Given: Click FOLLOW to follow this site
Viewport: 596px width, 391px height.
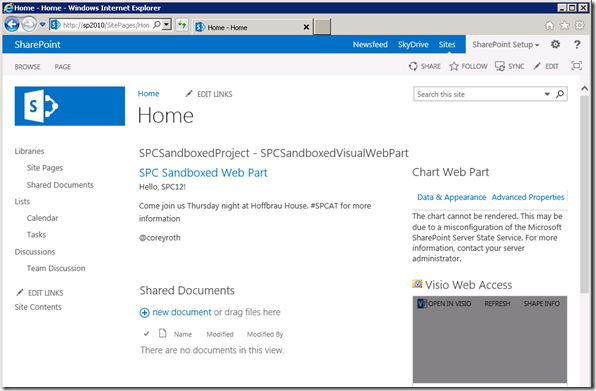Looking at the screenshot, I should (468, 66).
